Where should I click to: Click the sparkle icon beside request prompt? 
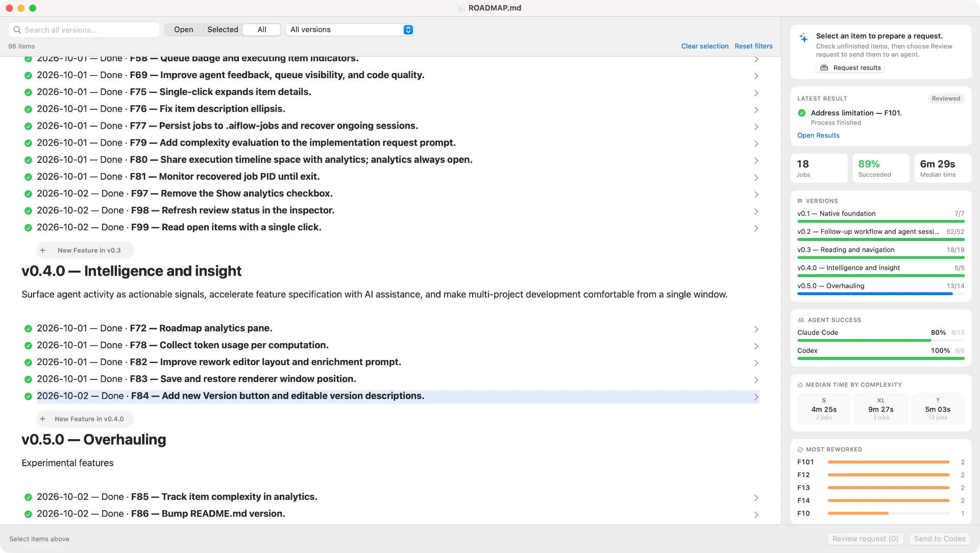coord(803,38)
